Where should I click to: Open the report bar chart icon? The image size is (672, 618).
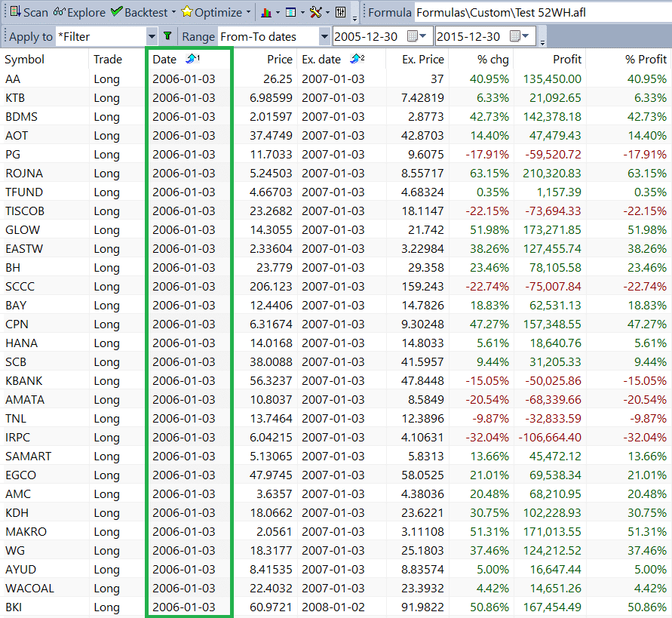267,12
